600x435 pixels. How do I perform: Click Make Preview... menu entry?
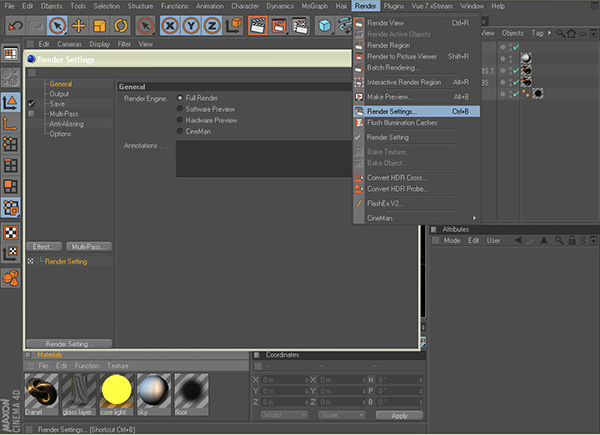point(416,97)
